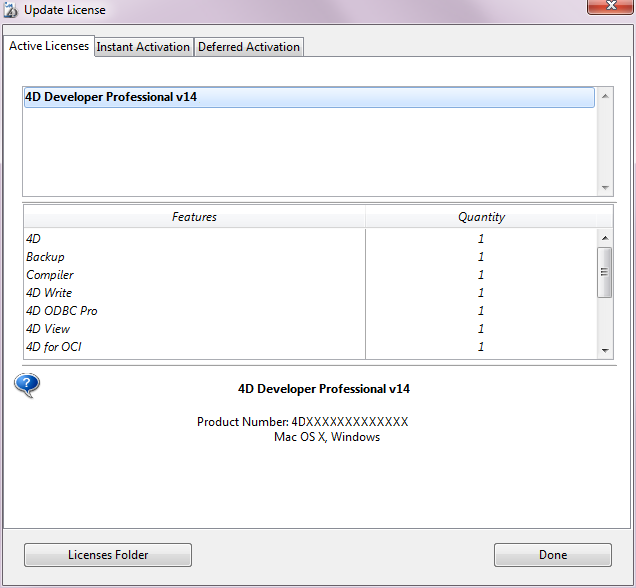
Task: Switch to the Instant Activation tab
Action: coord(143,47)
